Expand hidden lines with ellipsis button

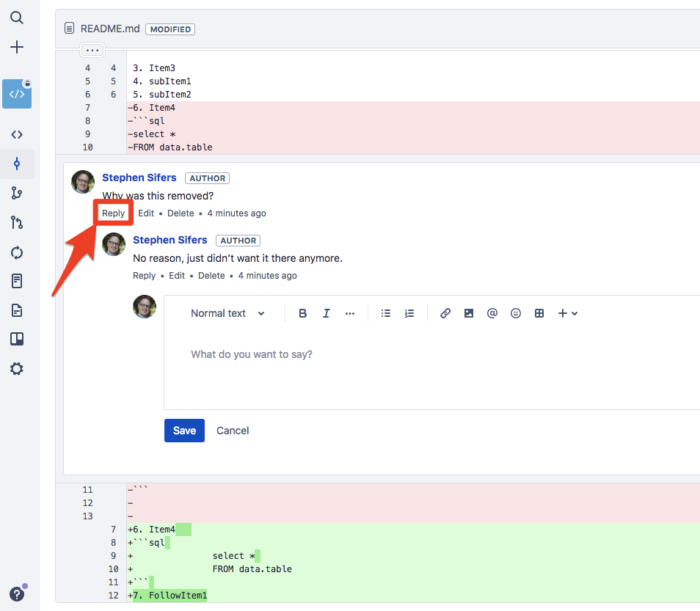[92, 50]
